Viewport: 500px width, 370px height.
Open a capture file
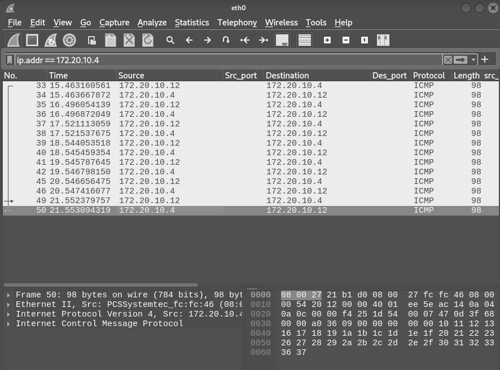[x=92, y=40]
